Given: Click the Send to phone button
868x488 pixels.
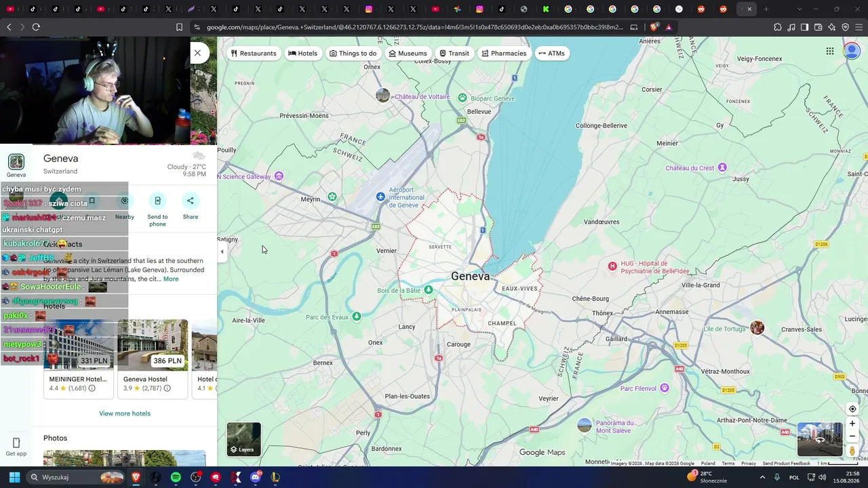Looking at the screenshot, I should pyautogui.click(x=157, y=210).
